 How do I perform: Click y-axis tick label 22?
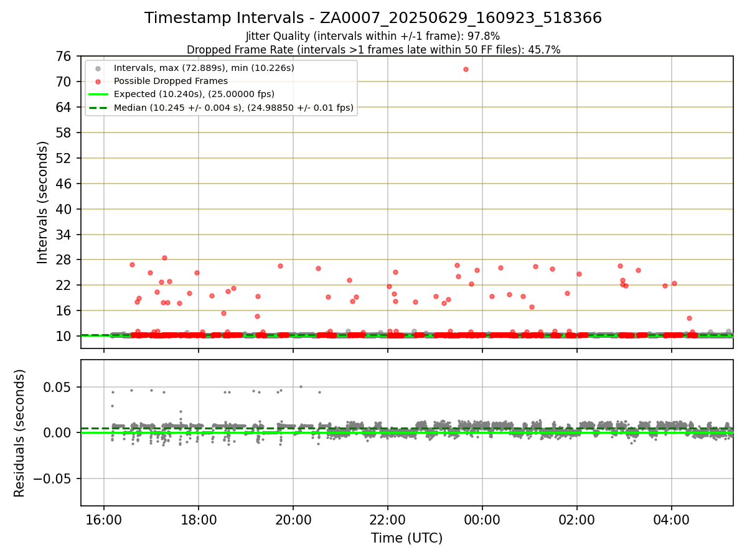[x=63, y=286]
